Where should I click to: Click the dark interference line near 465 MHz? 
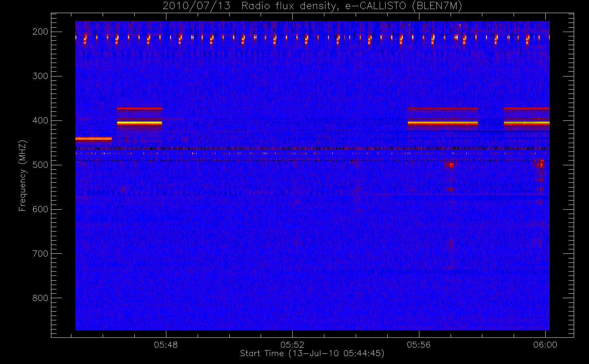312,149
